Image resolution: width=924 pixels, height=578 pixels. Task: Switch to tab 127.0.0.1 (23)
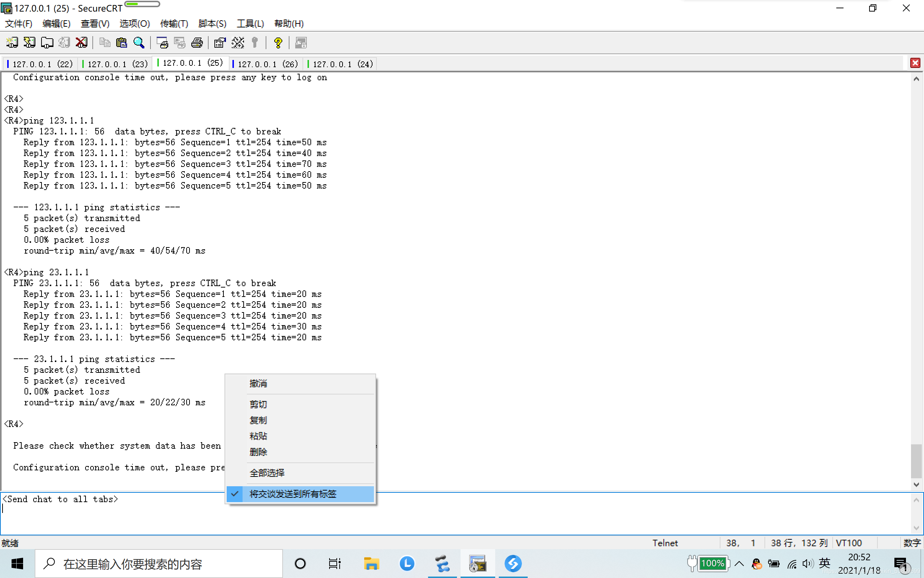(x=115, y=64)
